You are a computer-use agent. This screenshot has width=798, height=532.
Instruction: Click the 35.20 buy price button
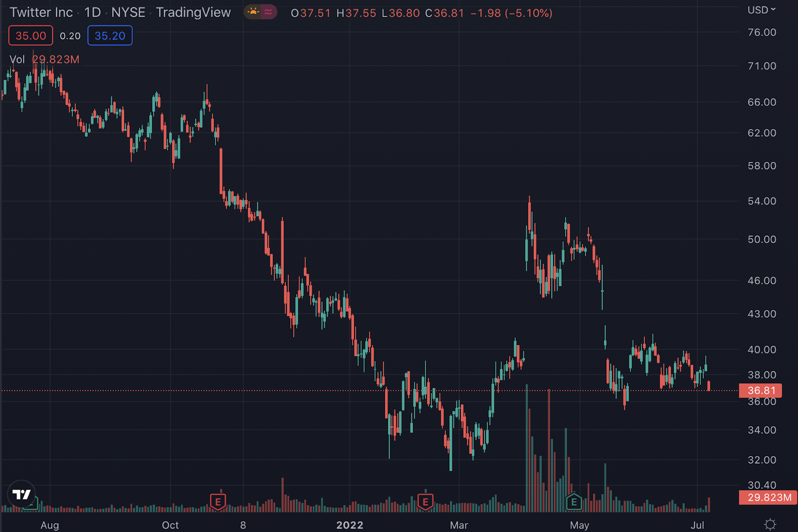110,35
